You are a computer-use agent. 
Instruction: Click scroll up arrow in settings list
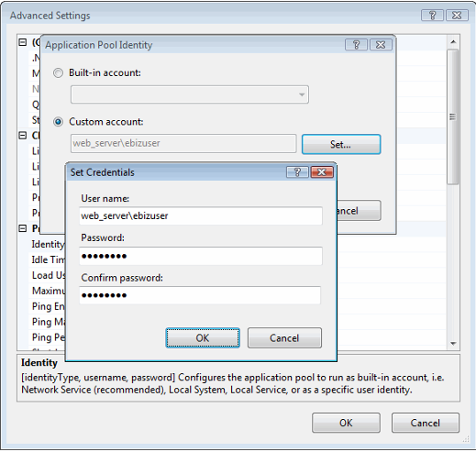(x=453, y=41)
